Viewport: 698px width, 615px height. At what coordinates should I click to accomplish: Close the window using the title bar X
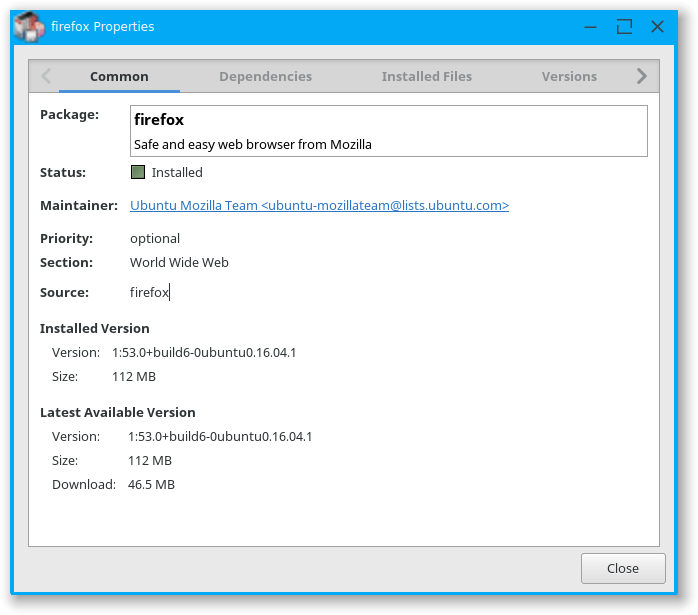coord(657,27)
